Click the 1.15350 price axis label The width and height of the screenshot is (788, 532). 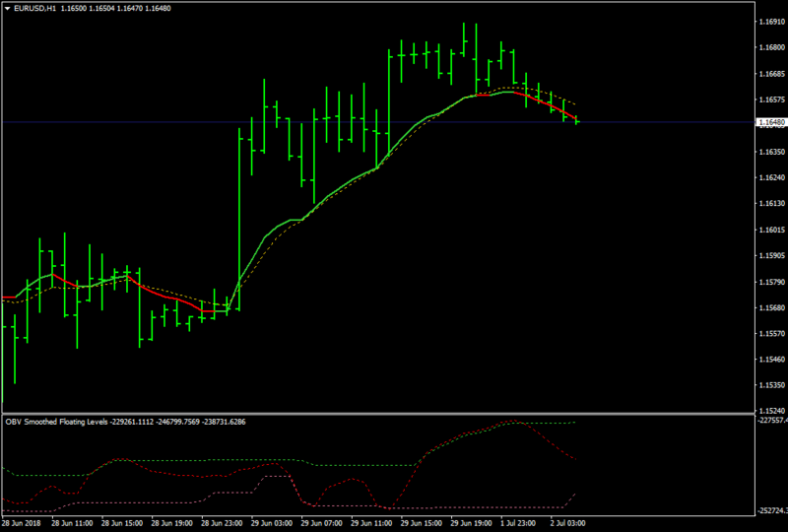pos(772,385)
